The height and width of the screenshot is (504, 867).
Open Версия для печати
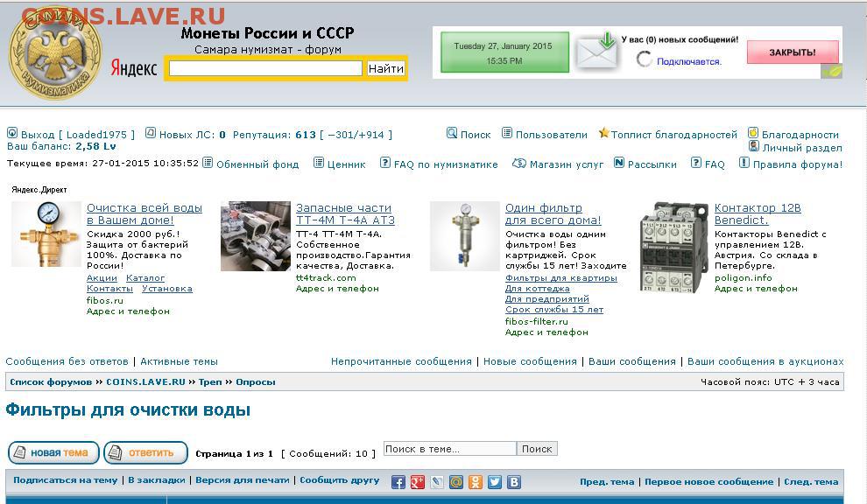pyautogui.click(x=243, y=480)
